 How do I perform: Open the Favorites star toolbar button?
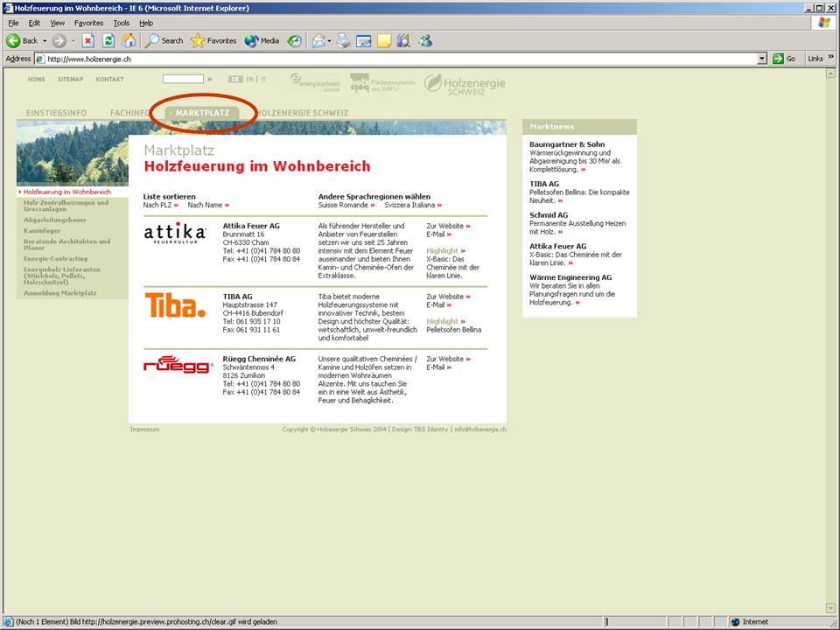pyautogui.click(x=213, y=41)
